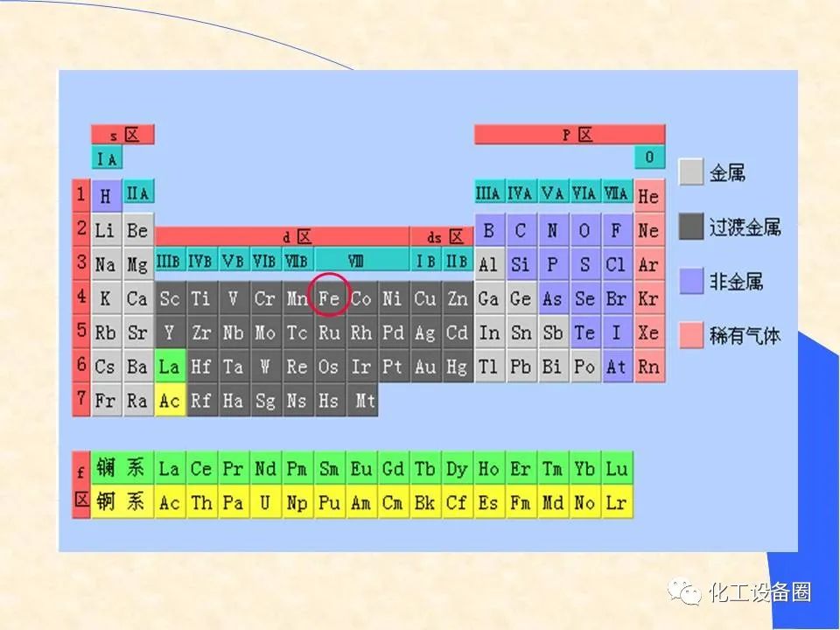The width and height of the screenshot is (840, 630).
Task: Select the Mt element in period 7
Action: (x=361, y=402)
